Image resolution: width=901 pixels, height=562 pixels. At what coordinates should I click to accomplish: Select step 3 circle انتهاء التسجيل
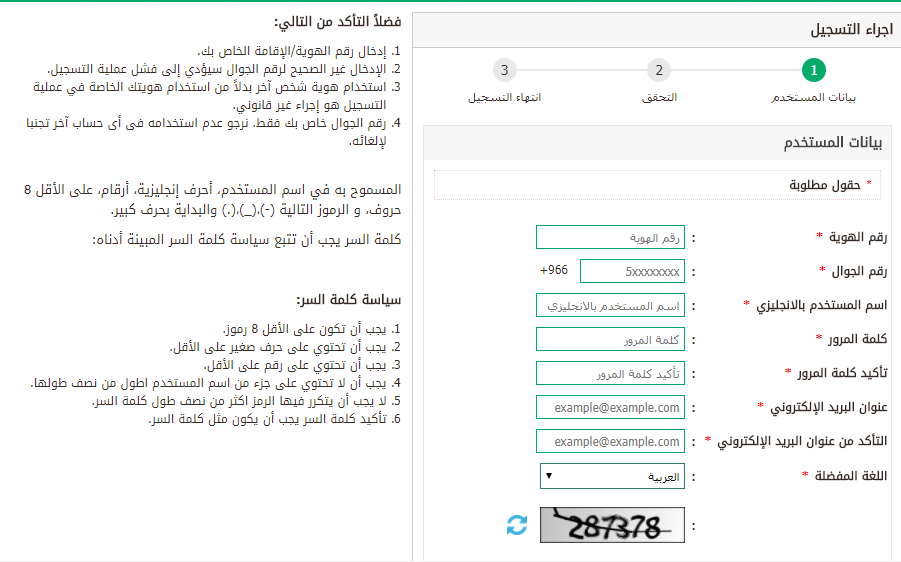pos(505,70)
